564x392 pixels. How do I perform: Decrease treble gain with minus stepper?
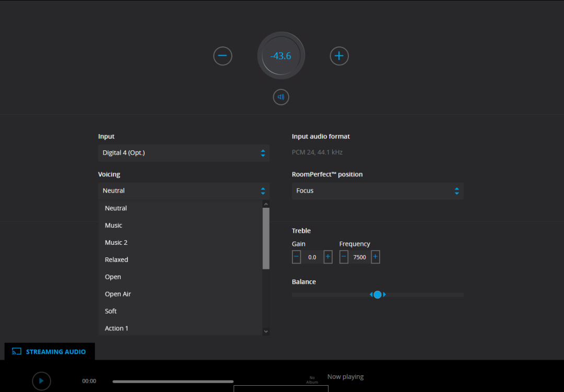coord(297,257)
